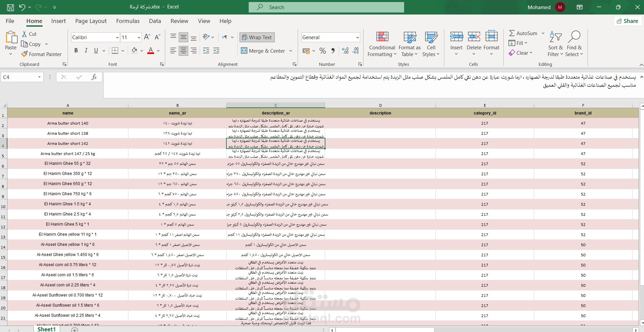The height and width of the screenshot is (332, 644).
Task: Switch to the Insert tab
Action: (58, 21)
